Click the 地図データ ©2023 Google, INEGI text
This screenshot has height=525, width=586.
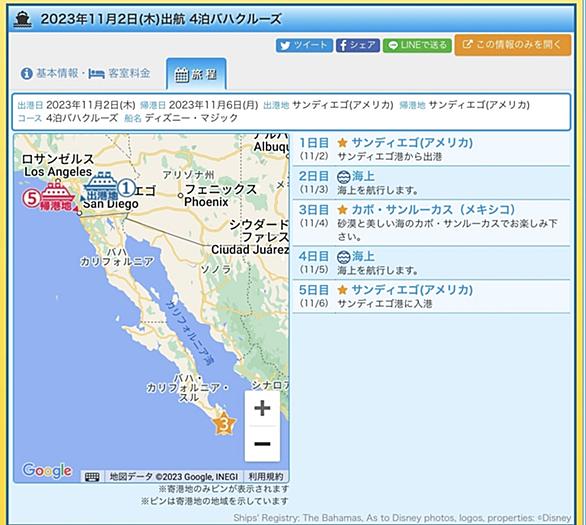pos(174,477)
